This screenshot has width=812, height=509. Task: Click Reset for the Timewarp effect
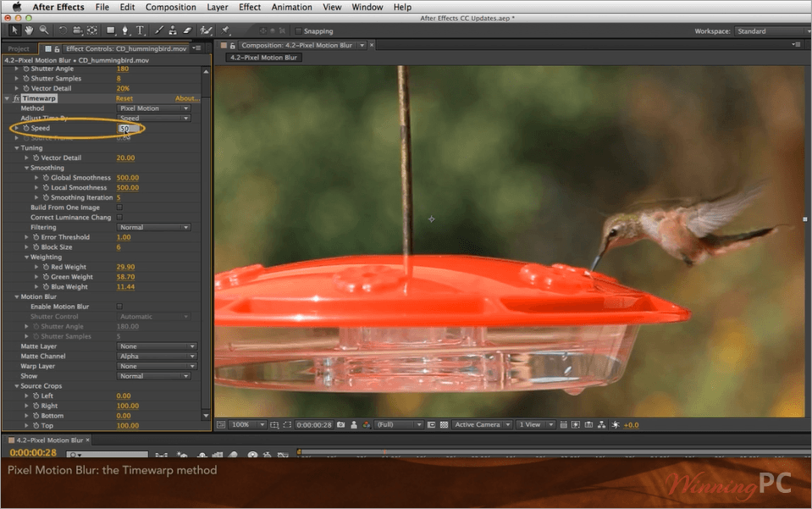124,98
